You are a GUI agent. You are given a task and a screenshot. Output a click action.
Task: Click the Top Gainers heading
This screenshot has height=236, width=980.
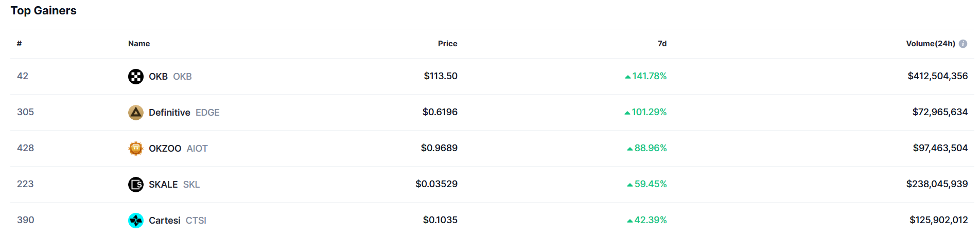[x=44, y=10]
